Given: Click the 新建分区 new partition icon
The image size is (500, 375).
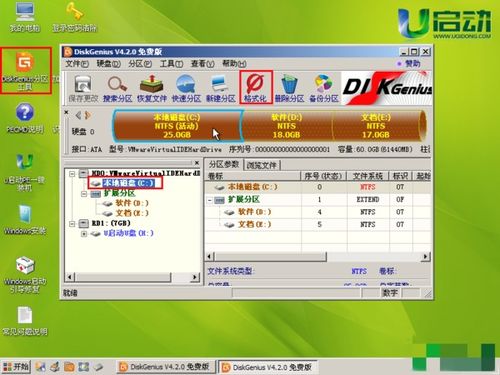Looking at the screenshot, I should coord(220,88).
